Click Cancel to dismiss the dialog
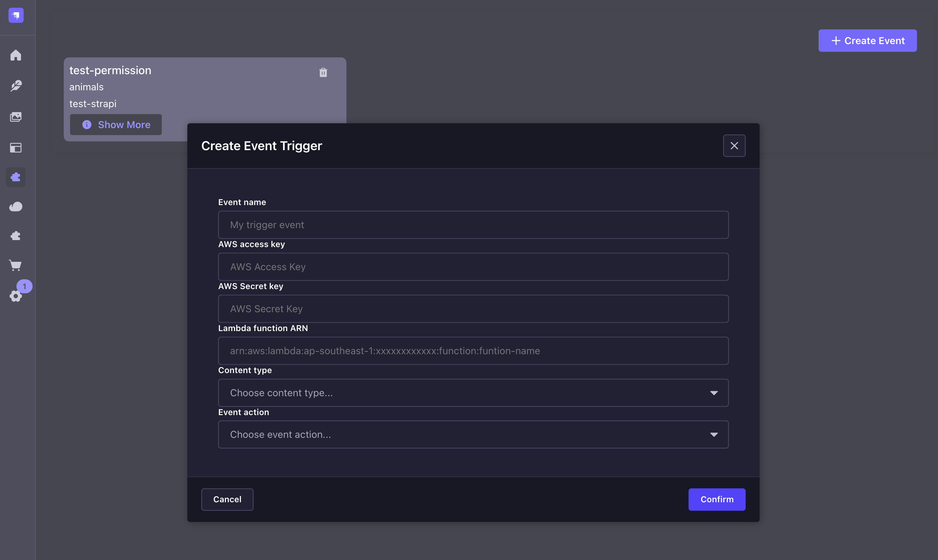The height and width of the screenshot is (560, 938). click(x=227, y=499)
